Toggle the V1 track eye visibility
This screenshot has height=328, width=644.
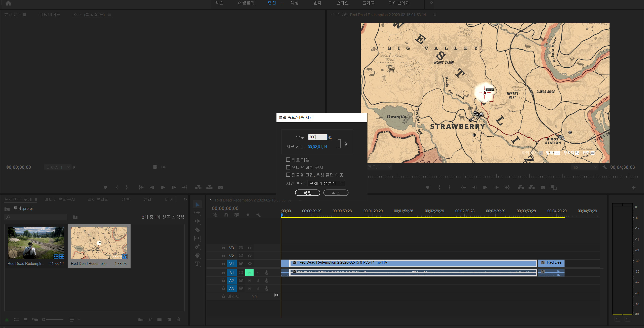(x=250, y=264)
